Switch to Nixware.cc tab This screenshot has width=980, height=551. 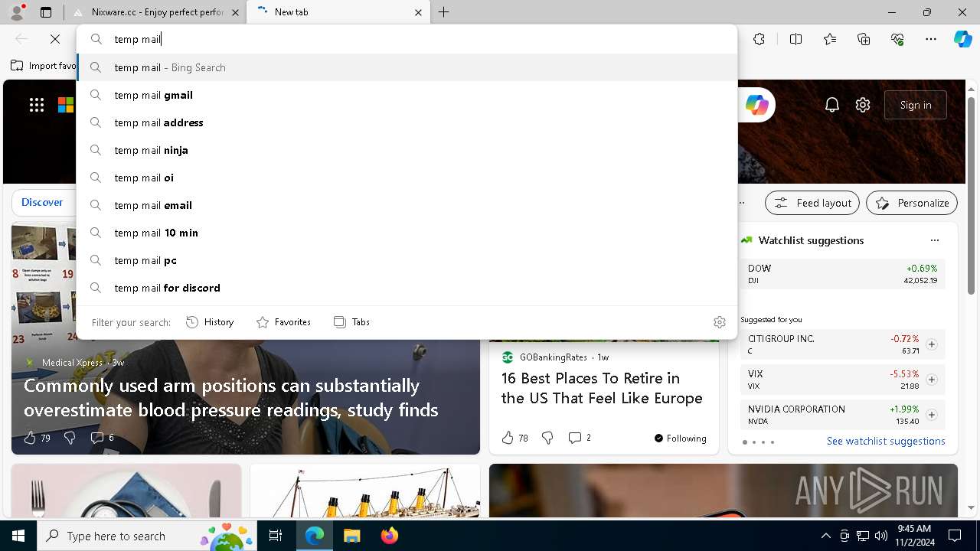[155, 12]
